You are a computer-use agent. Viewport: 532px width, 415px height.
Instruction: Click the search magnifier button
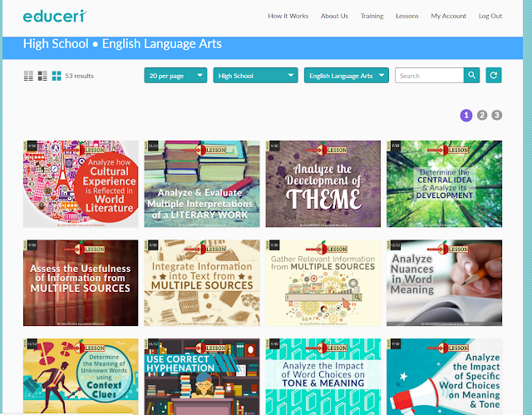pyautogui.click(x=471, y=76)
